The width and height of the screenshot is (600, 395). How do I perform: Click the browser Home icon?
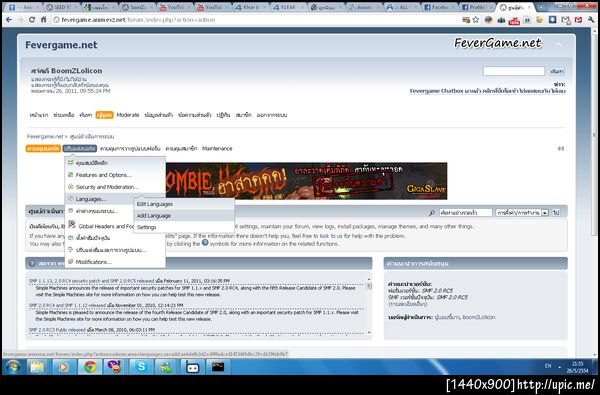(44, 20)
